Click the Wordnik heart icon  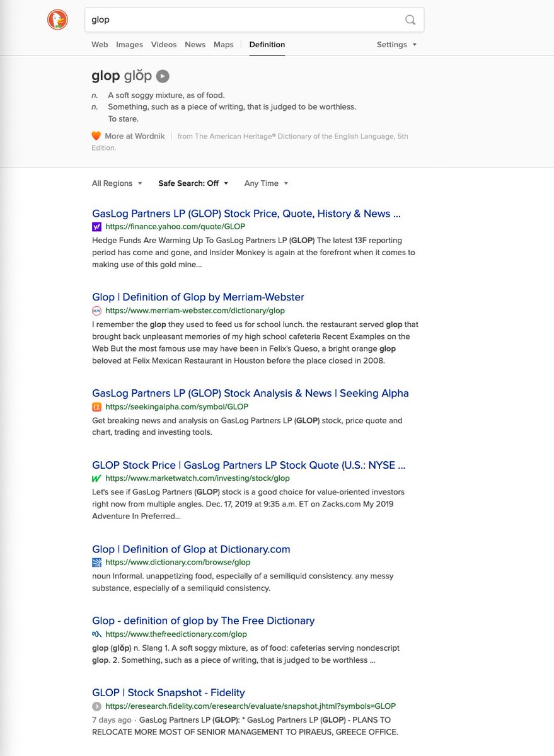[x=96, y=135]
